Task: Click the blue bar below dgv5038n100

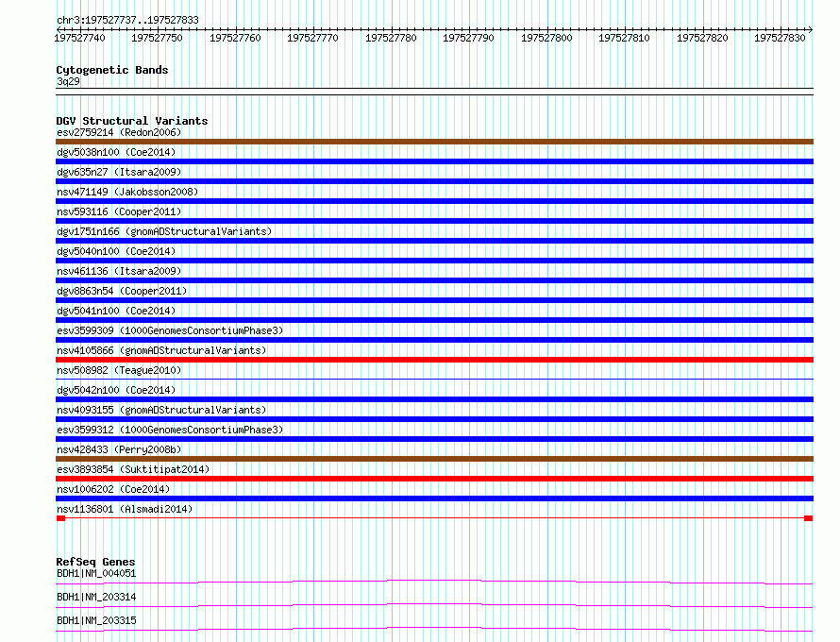Action: [x=434, y=161]
